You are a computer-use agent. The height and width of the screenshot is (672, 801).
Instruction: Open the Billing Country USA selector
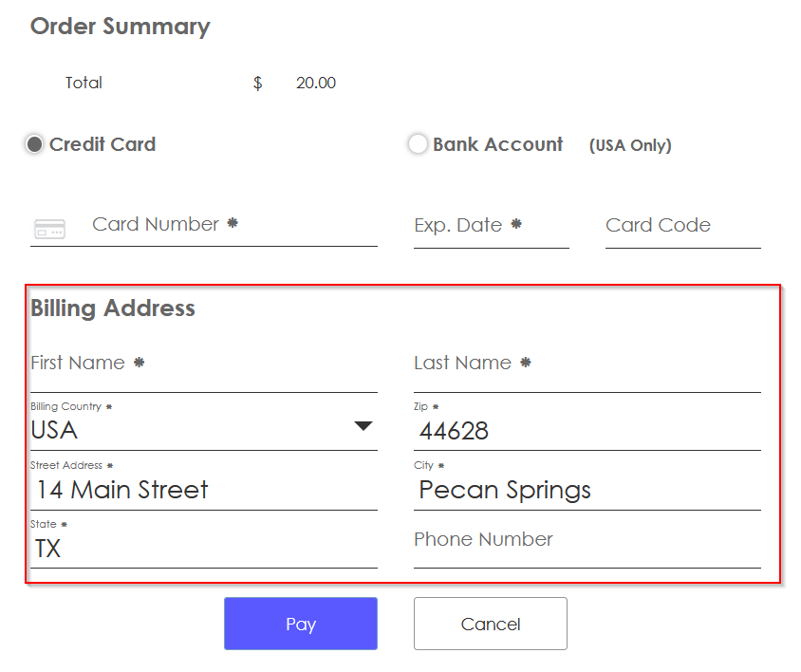coord(190,430)
